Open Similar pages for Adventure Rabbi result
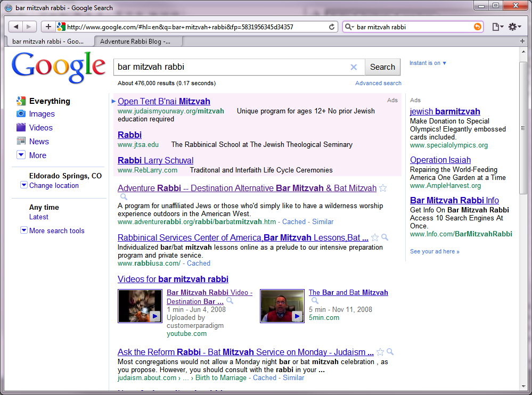Viewport: 532px width, 395px height. pyautogui.click(x=323, y=222)
